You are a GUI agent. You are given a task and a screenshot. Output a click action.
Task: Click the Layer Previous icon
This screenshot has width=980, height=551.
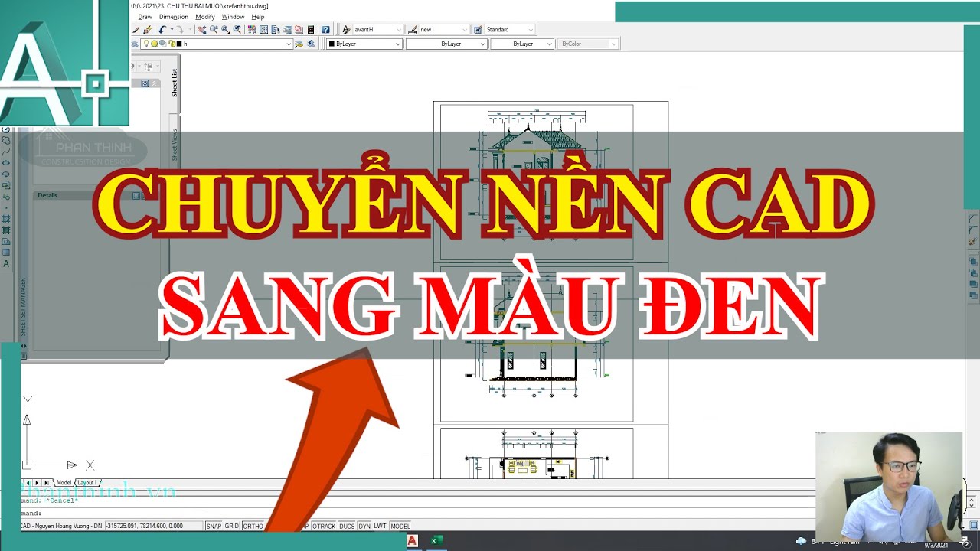[x=311, y=44]
